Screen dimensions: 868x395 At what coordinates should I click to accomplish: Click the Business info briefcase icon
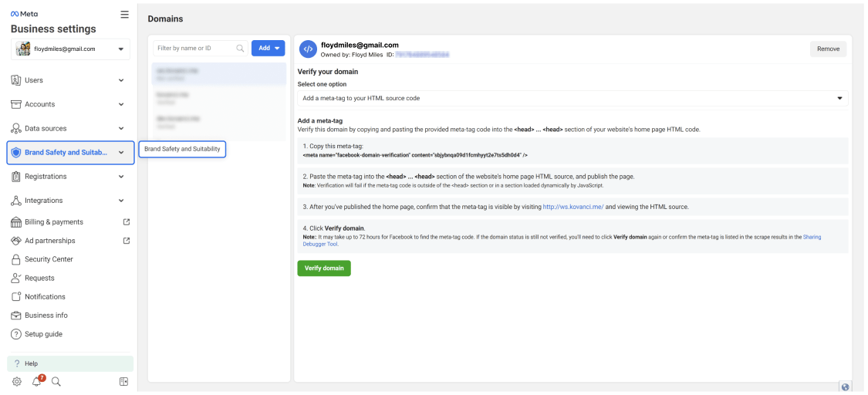(x=16, y=316)
